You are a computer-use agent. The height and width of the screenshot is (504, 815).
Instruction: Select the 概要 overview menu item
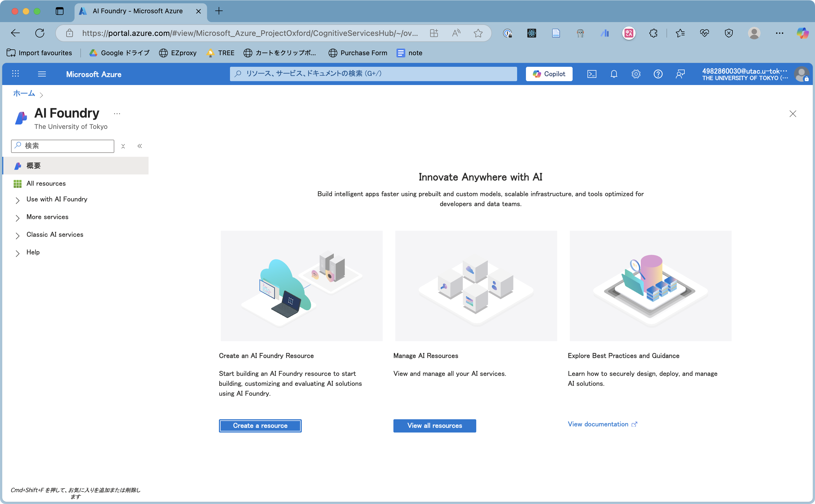[33, 166]
